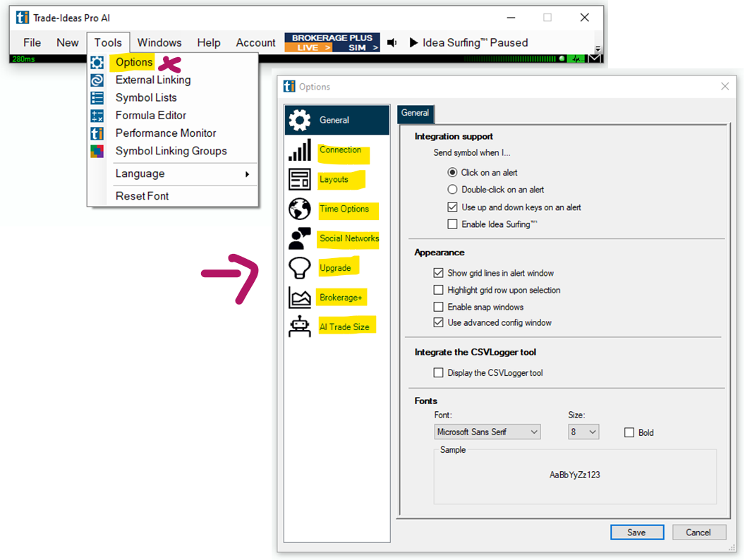Click the Symbol Lists icon
This screenshot has width=745, height=560.
coord(97,98)
